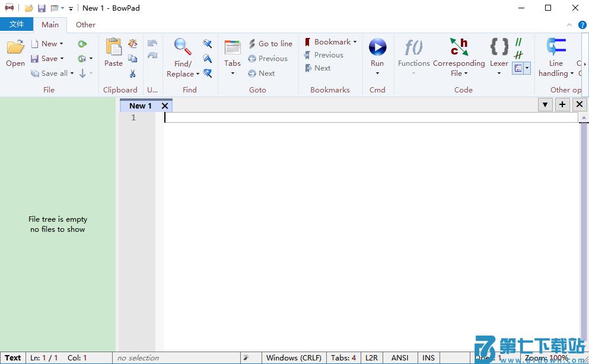
Task: Click the green reload file icon
Action: [82, 44]
